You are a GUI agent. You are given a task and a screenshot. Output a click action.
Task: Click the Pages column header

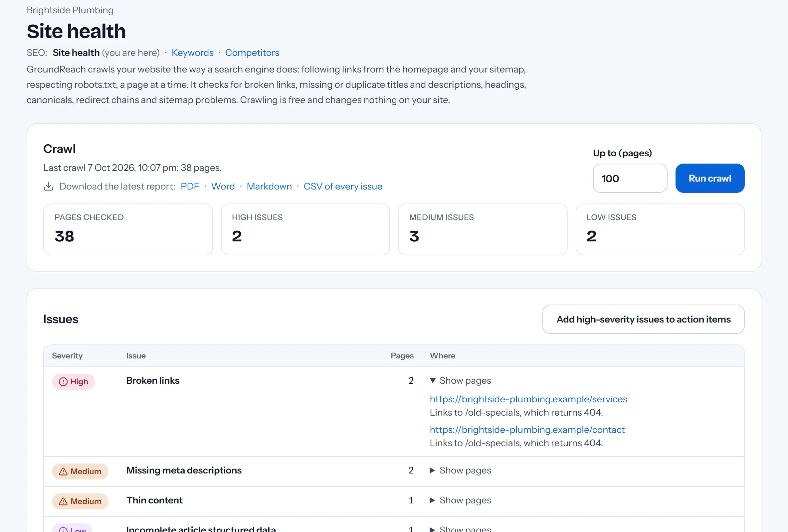tap(402, 356)
